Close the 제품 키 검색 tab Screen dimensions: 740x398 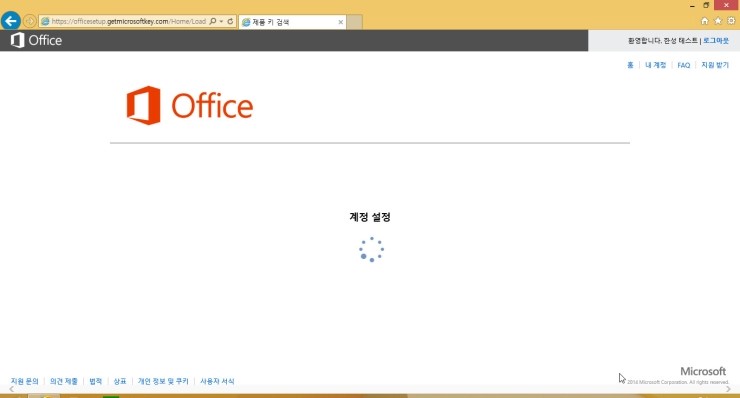[x=340, y=22]
